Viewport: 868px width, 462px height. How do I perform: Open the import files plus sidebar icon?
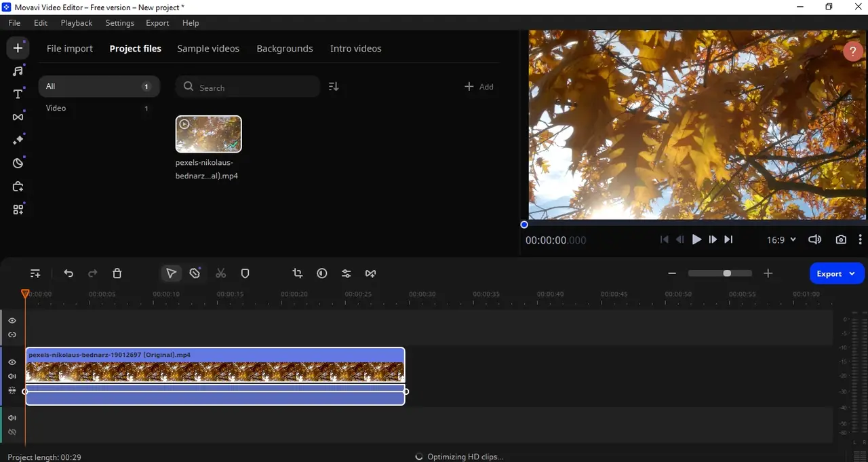pyautogui.click(x=18, y=48)
